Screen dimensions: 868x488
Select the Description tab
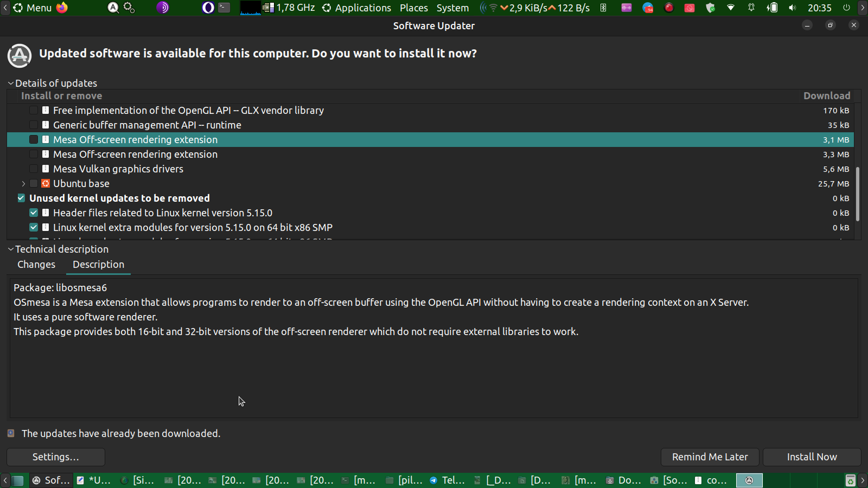(x=98, y=264)
